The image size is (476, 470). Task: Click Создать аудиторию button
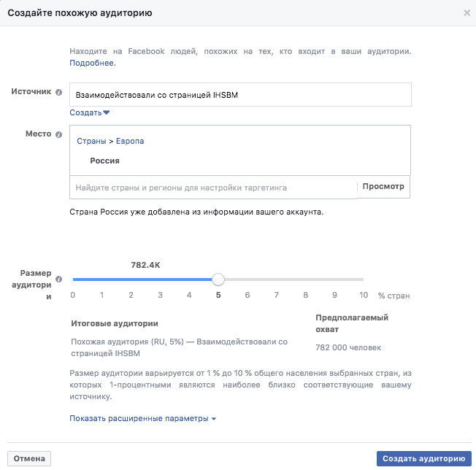tap(423, 458)
